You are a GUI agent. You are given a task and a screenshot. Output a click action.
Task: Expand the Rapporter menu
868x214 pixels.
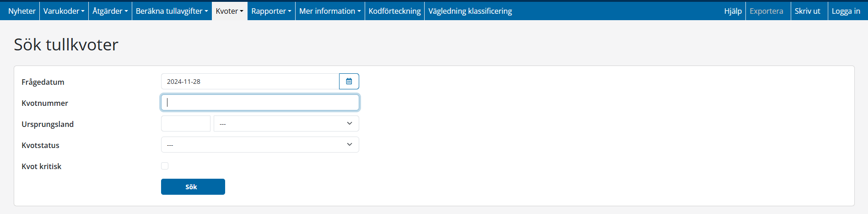click(271, 11)
